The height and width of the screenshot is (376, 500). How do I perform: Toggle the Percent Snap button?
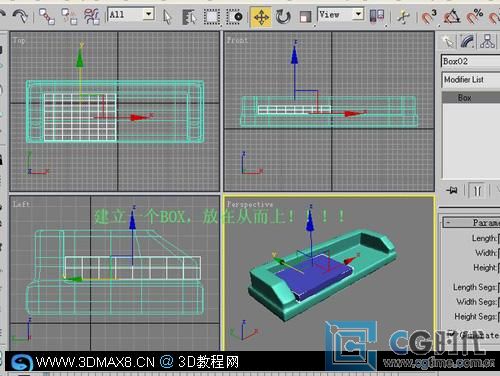[474, 17]
